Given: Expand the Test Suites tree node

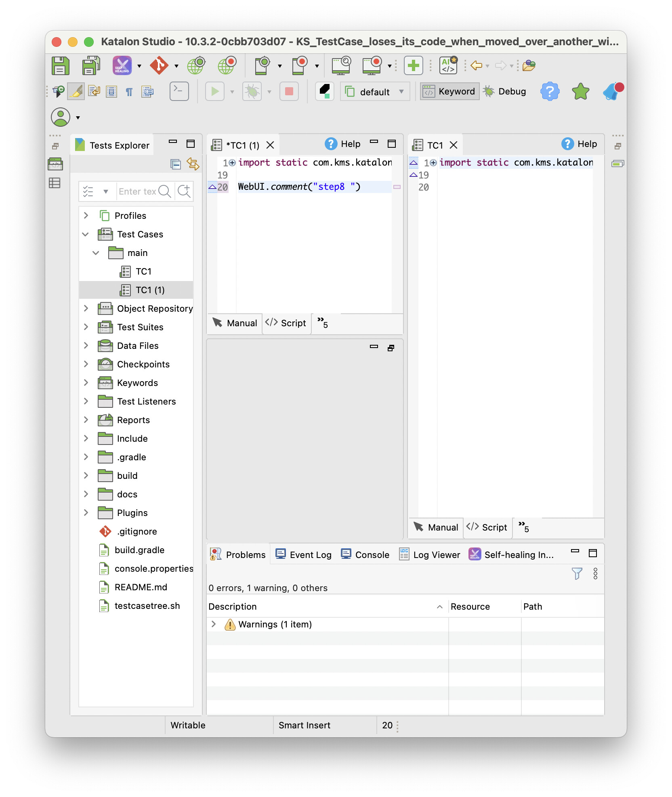Looking at the screenshot, I should 86,327.
